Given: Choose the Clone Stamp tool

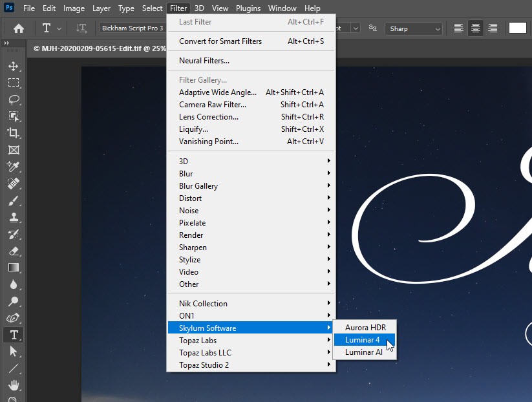Looking at the screenshot, I should click(x=14, y=217).
